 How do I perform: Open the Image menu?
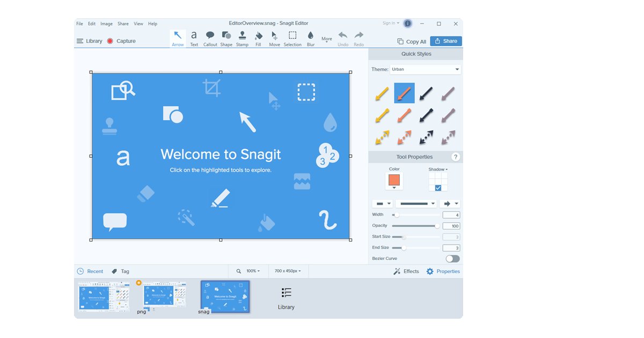click(x=106, y=24)
